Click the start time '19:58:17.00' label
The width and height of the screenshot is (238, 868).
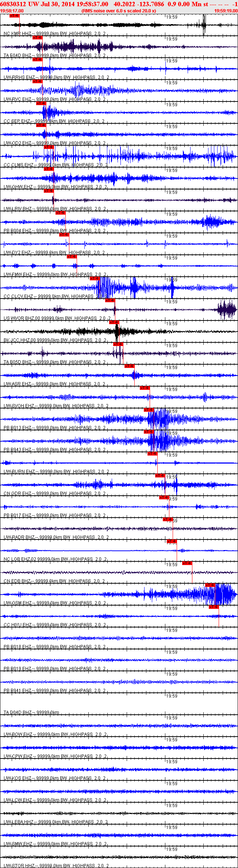coord(12,11)
